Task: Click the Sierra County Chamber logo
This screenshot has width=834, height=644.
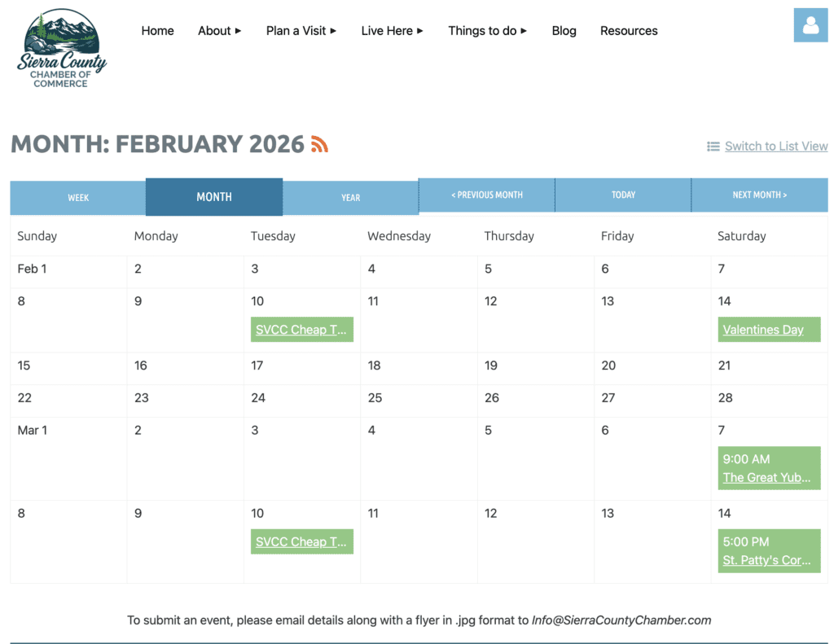Action: tap(61, 47)
